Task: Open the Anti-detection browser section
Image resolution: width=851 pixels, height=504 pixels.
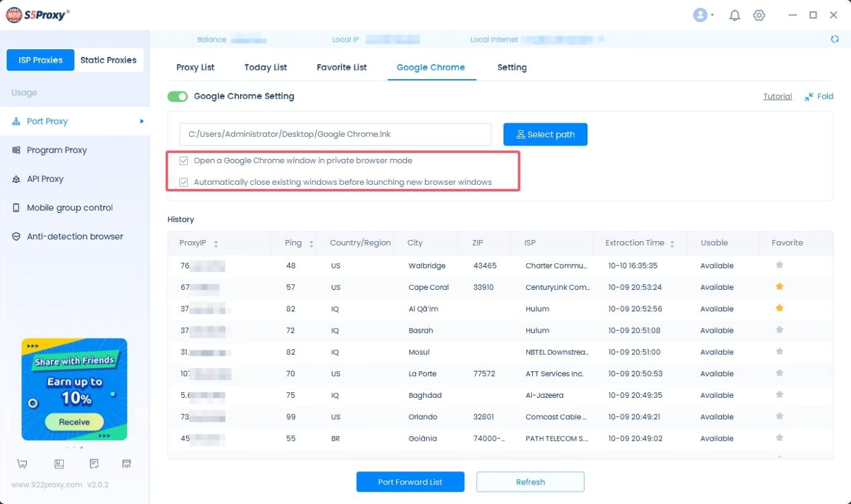Action: pyautogui.click(x=74, y=236)
